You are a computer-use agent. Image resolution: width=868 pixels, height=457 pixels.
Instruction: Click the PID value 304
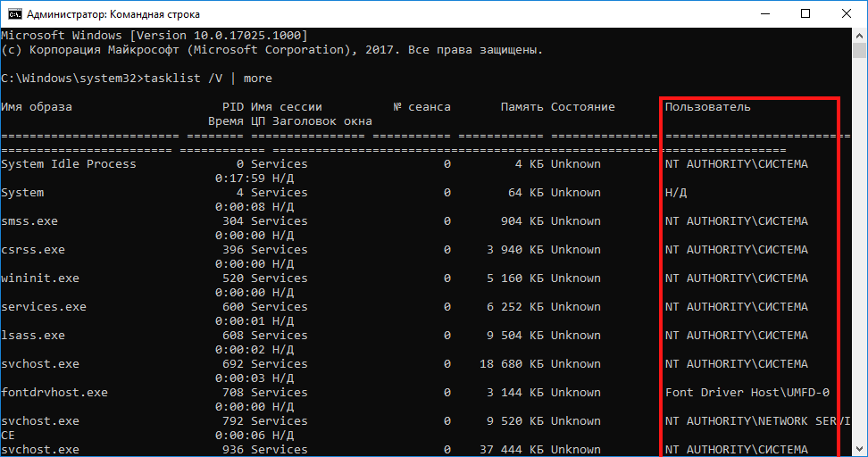tap(233, 221)
